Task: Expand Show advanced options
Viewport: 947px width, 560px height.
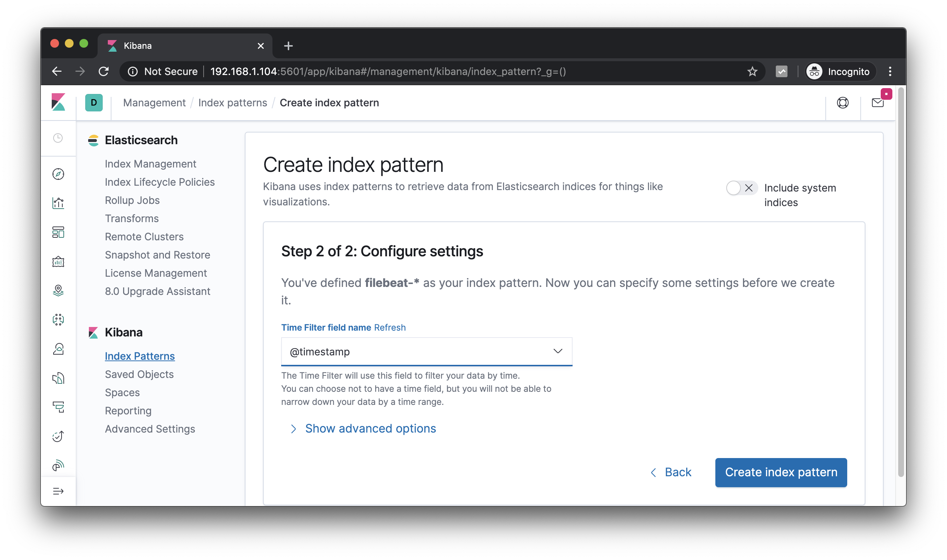Action: click(370, 429)
